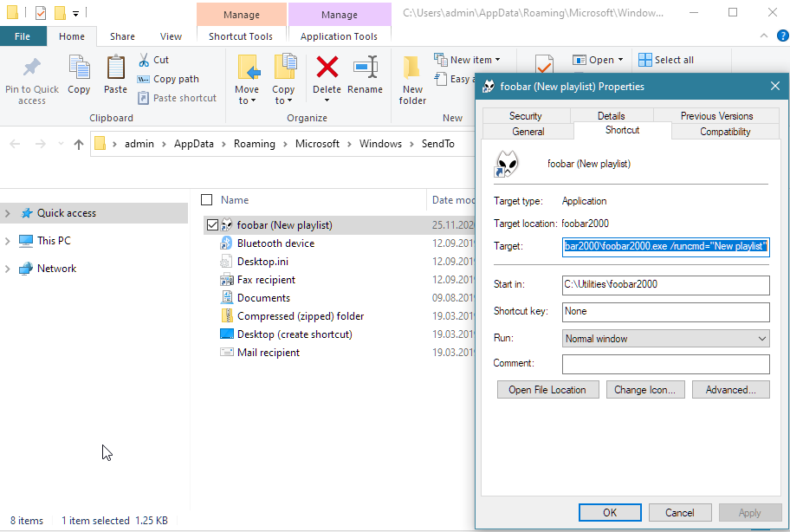Click the New folder icon
This screenshot has height=532, width=790.
point(412,68)
